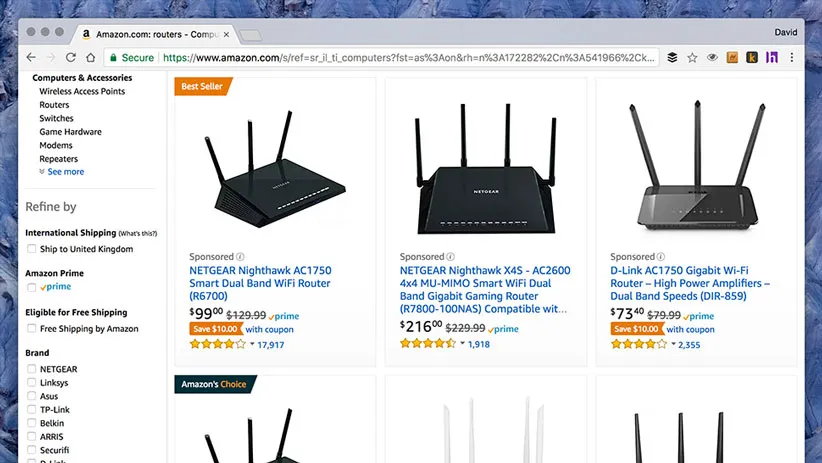Image resolution: width=822 pixels, height=463 pixels.
Task: Tick the NETGEAR brand checkbox
Action: point(32,369)
